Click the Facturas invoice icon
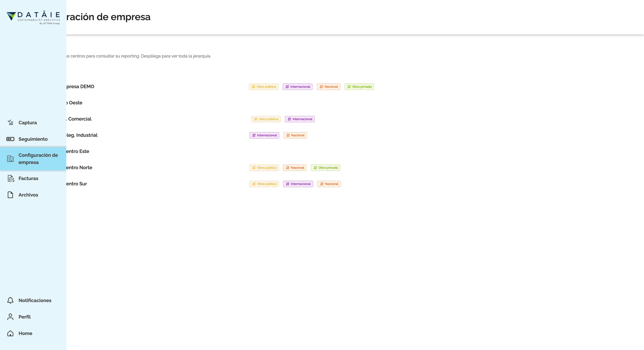This screenshot has width=644, height=350. click(11, 178)
